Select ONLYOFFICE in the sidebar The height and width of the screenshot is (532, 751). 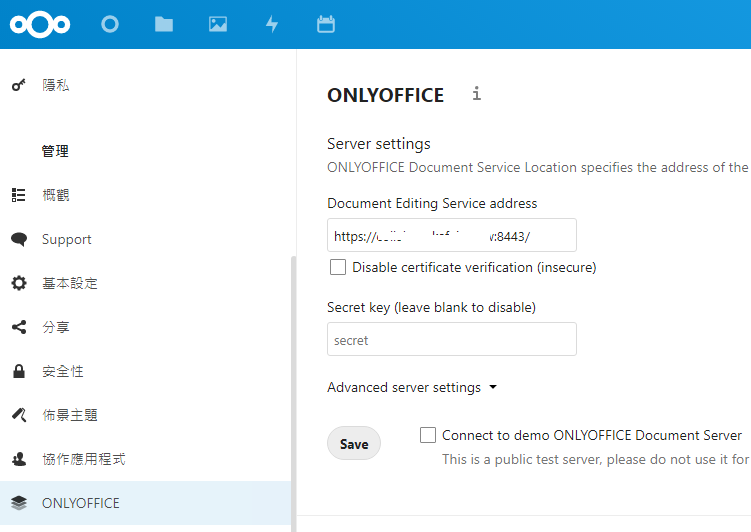[x=146, y=503]
